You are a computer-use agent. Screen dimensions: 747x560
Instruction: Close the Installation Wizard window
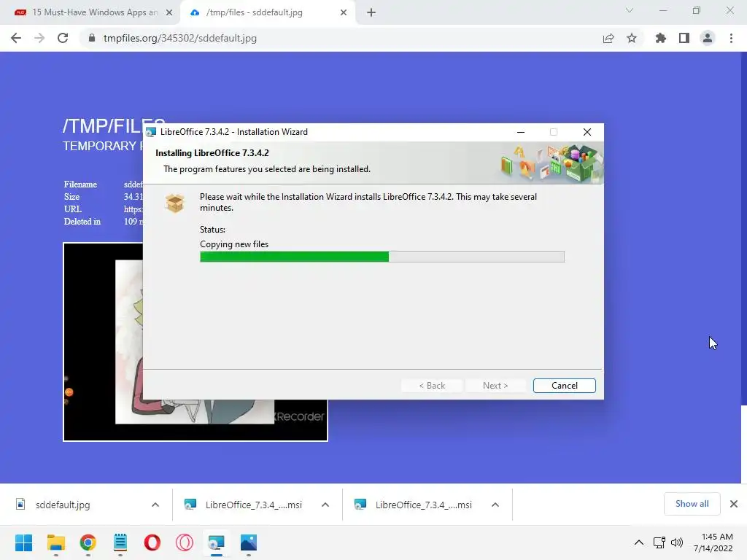[587, 132]
